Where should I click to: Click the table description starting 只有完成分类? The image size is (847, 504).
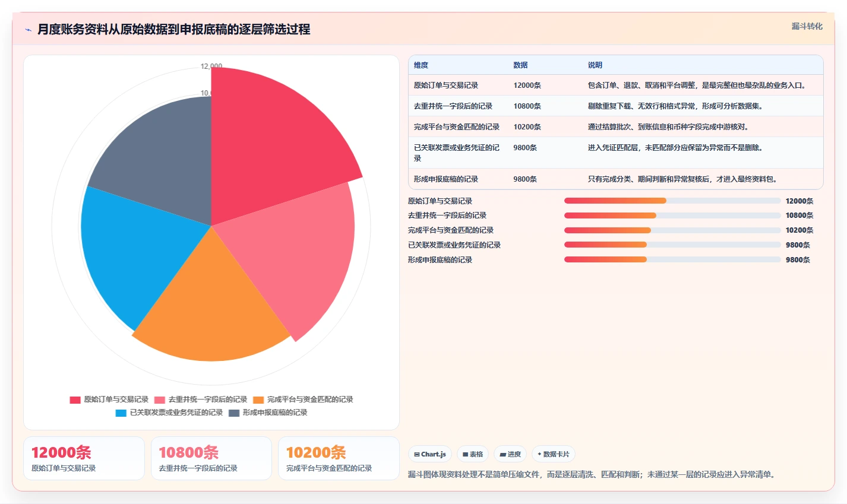(684, 179)
